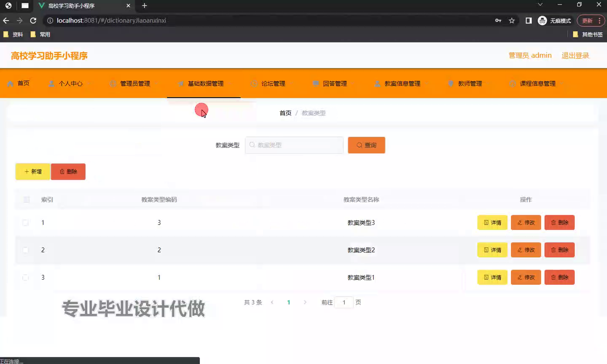Click the 教案类型编码 column header
The image size is (607, 364).
159,200
